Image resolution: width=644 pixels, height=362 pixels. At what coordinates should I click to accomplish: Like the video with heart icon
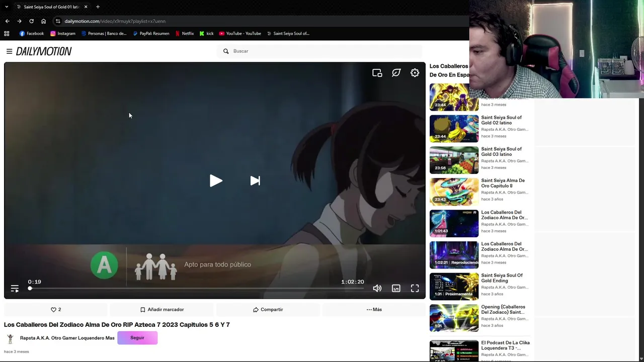coord(56,310)
